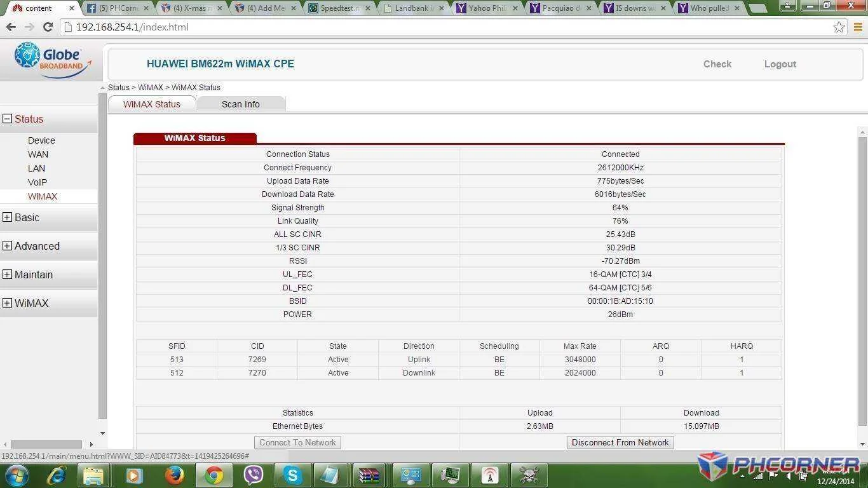Click the Connect Frequency value 2612000KHz
This screenshot has height=488, width=868.
pos(620,168)
